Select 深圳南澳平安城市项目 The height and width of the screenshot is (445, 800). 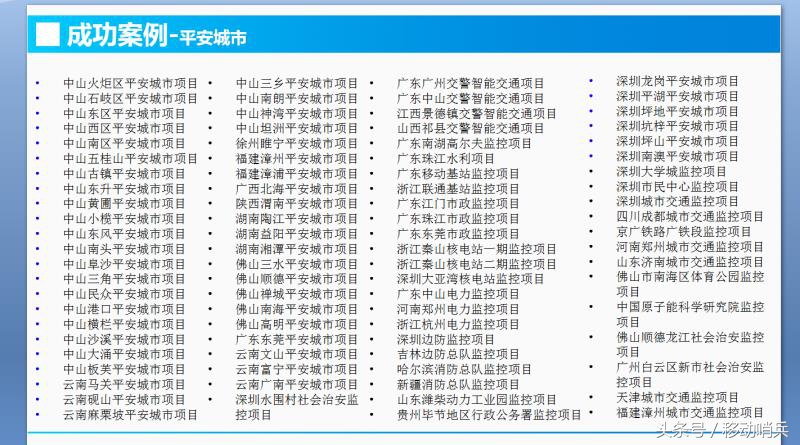pos(678,156)
